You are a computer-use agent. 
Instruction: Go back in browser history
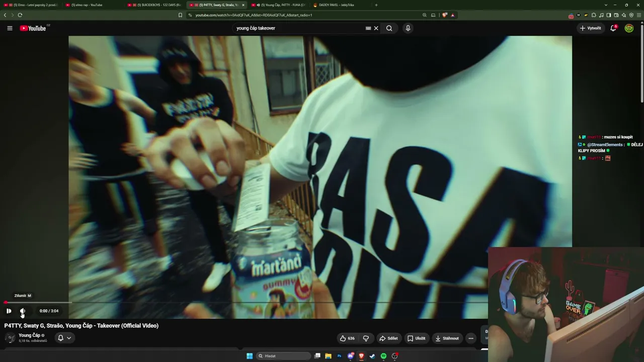point(5,15)
